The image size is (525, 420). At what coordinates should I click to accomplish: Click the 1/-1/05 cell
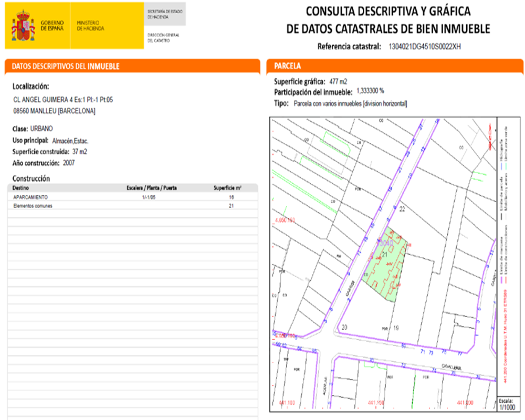(x=149, y=197)
